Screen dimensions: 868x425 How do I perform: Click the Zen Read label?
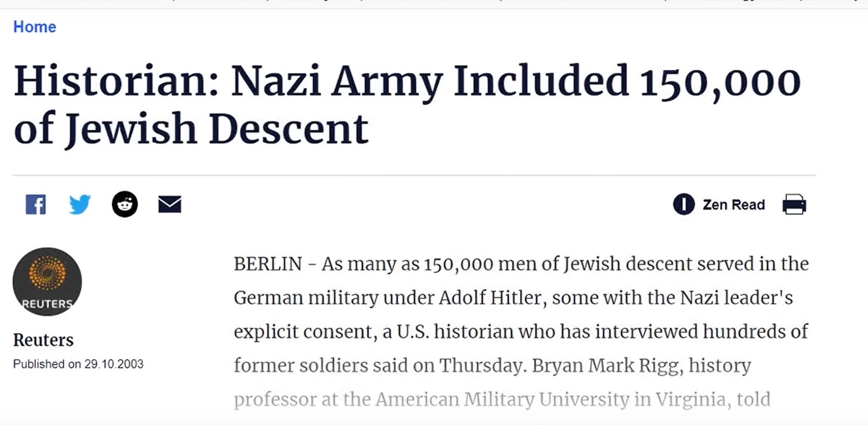click(734, 205)
